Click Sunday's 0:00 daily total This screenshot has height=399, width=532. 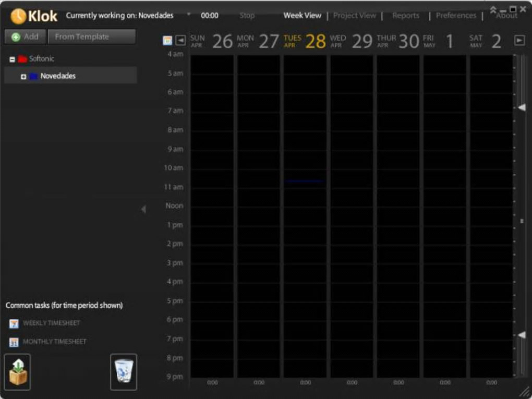pyautogui.click(x=212, y=382)
